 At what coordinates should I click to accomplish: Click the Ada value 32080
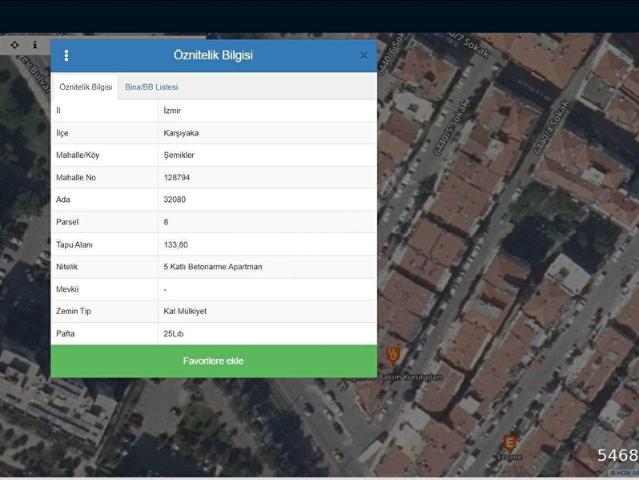(x=174, y=199)
